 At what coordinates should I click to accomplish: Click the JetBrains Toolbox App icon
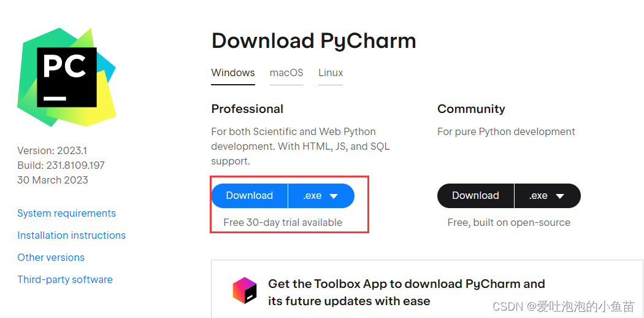click(x=245, y=290)
